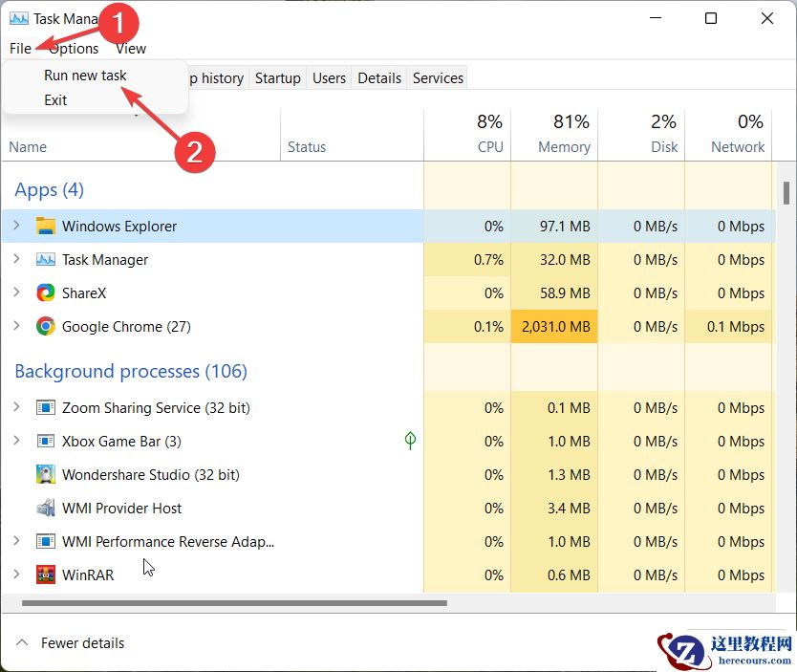Choose Run new task from File menu
The height and width of the screenshot is (672, 797).
pyautogui.click(x=85, y=76)
